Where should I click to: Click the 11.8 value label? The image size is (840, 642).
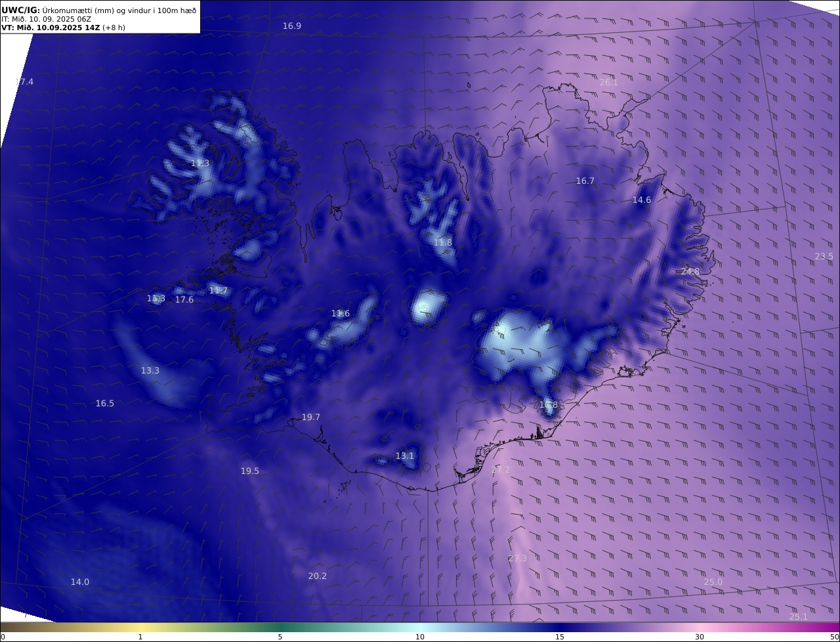[x=443, y=243]
